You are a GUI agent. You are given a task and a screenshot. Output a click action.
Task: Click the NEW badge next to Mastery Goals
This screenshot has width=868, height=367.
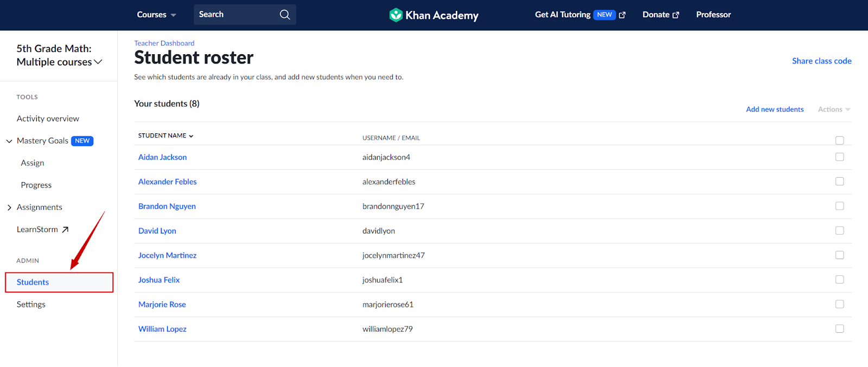point(82,140)
